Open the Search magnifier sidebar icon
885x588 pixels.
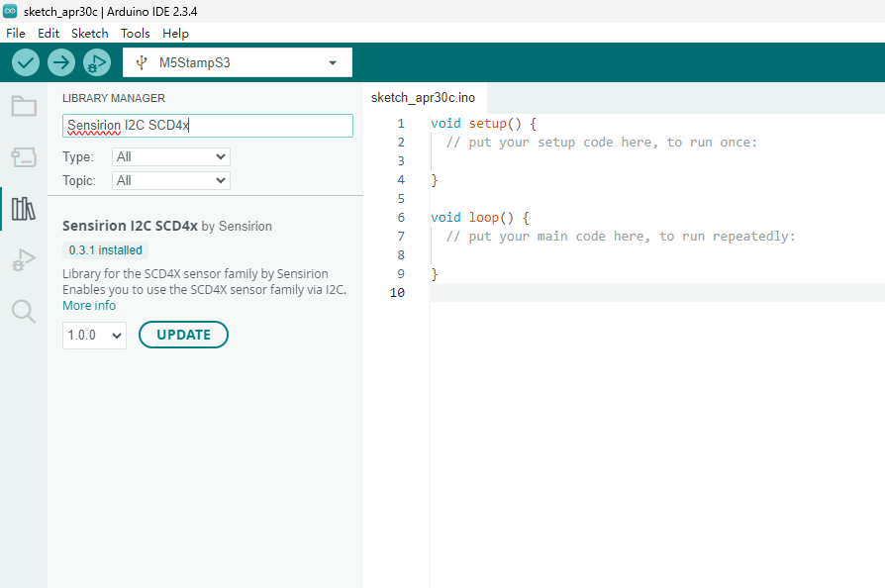[x=24, y=312]
